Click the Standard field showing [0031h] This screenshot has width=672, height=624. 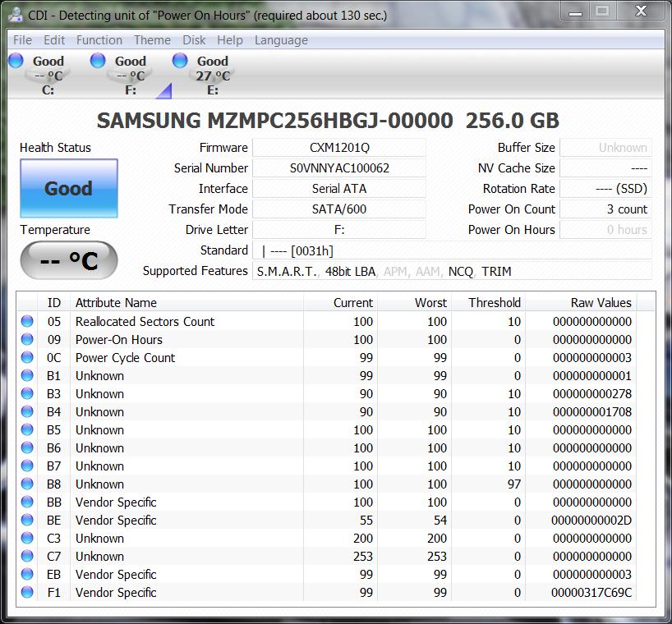point(452,250)
